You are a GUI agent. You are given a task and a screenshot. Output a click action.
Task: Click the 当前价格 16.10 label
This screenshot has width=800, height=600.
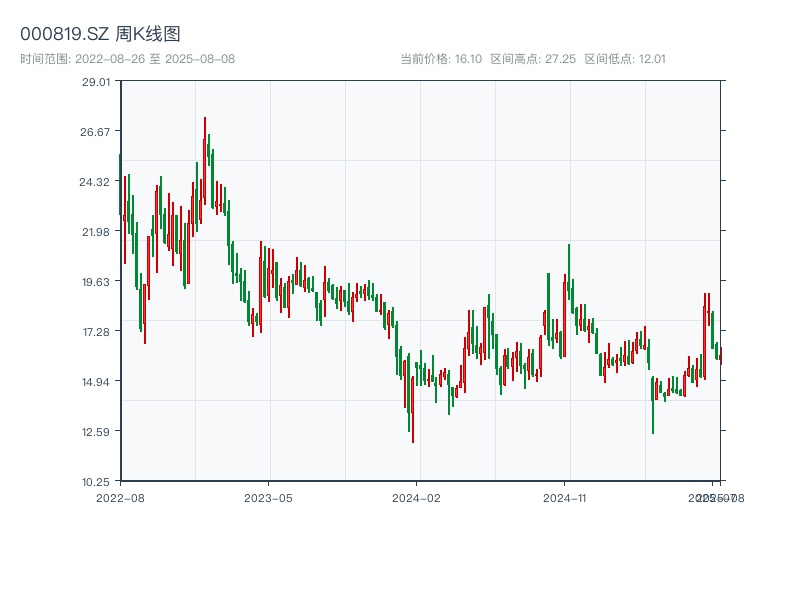coord(440,59)
